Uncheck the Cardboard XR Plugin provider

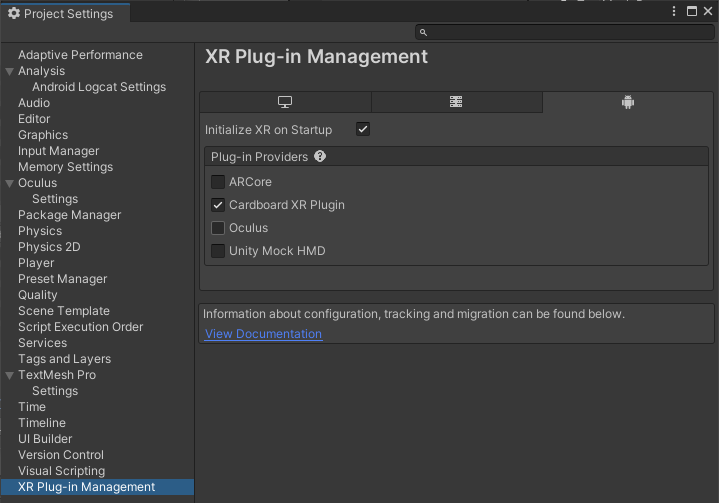218,205
